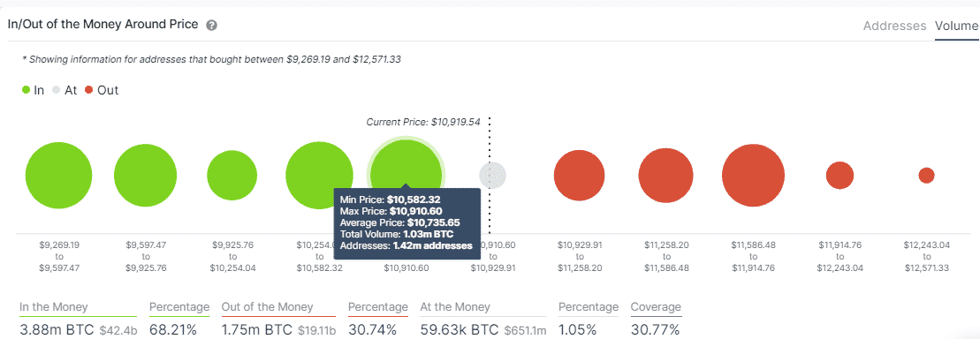Click the At the Money heading

pyautogui.click(x=455, y=307)
